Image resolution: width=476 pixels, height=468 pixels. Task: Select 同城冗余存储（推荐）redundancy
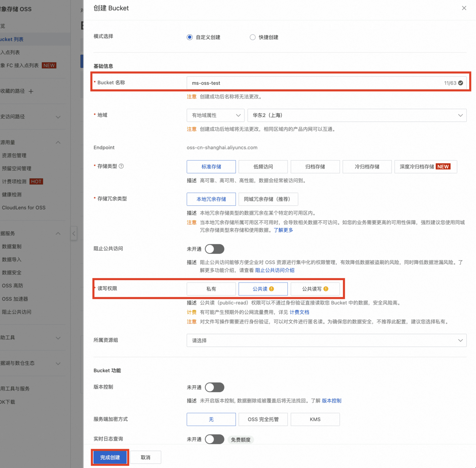click(x=268, y=199)
